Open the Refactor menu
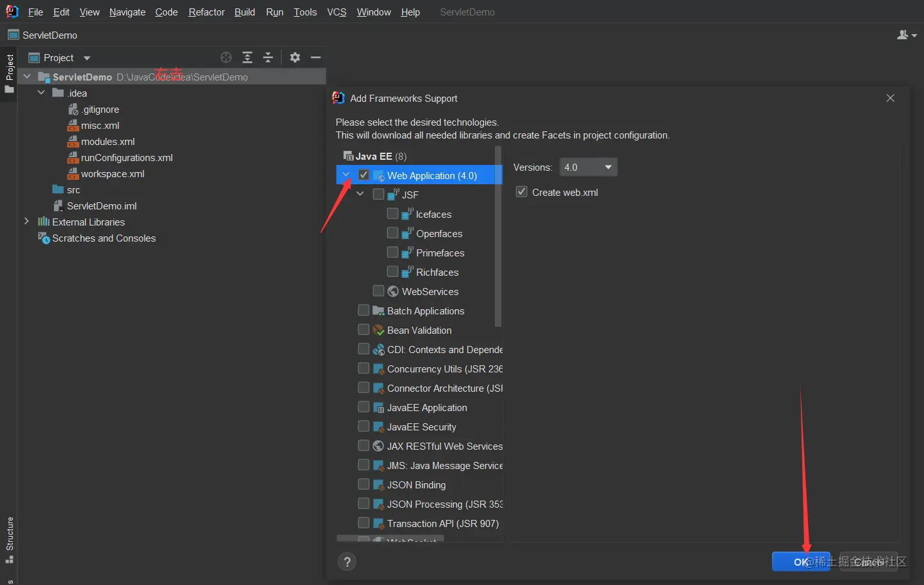Viewport: 924px width, 585px height. (207, 12)
